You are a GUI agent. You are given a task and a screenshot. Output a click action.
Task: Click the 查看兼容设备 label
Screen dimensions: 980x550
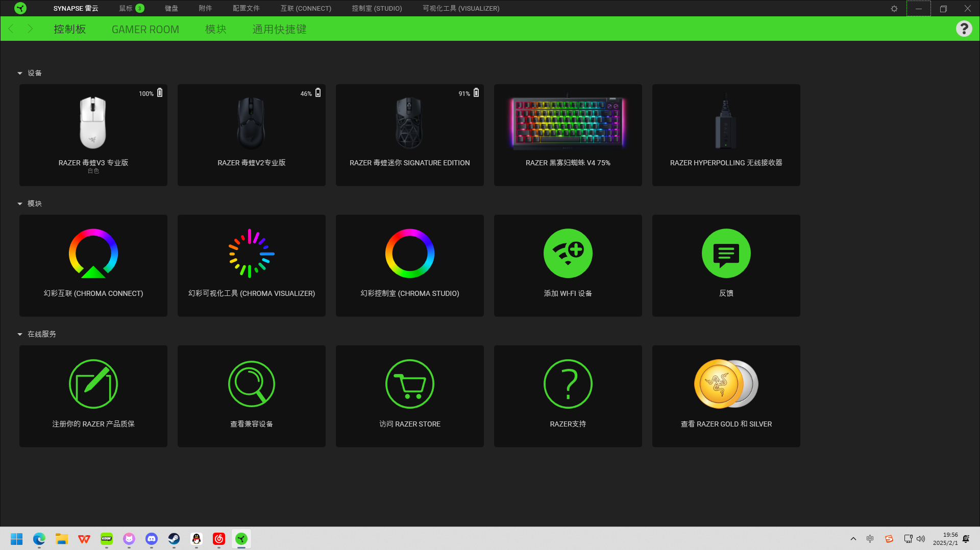point(252,424)
